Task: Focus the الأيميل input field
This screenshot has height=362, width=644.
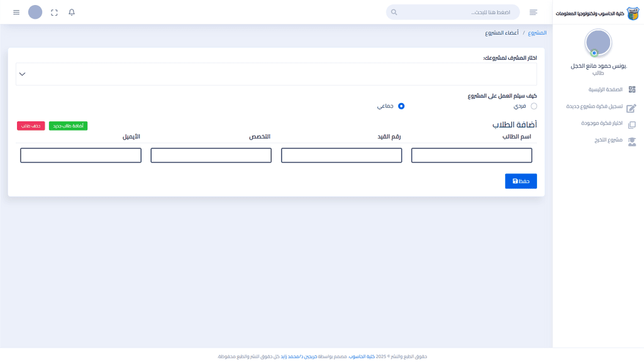Action: (x=81, y=156)
